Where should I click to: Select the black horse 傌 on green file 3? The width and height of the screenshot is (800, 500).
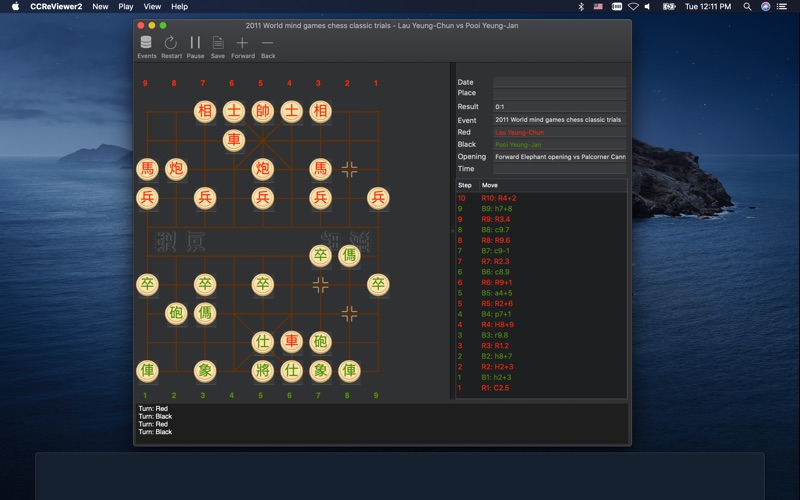click(205, 313)
